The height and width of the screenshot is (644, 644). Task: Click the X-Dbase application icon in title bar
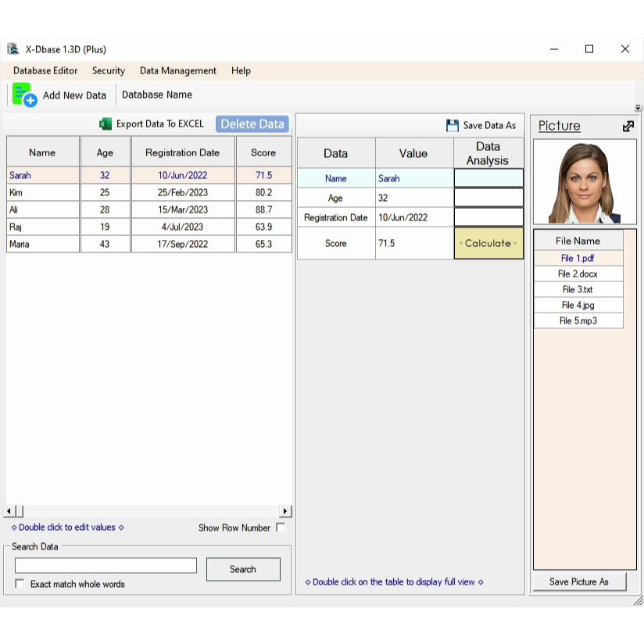(14, 48)
